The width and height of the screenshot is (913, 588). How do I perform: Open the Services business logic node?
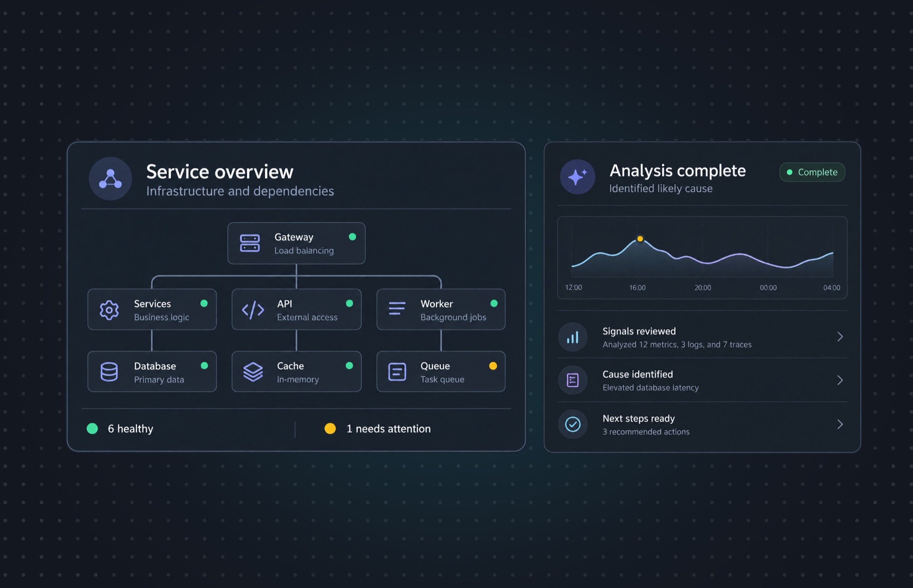point(152,310)
